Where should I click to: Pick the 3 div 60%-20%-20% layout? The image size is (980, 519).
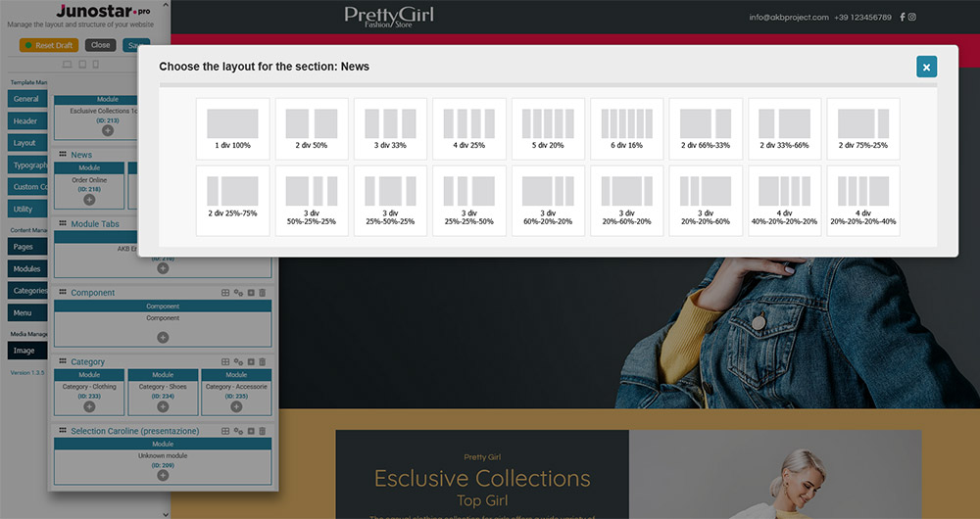548,200
